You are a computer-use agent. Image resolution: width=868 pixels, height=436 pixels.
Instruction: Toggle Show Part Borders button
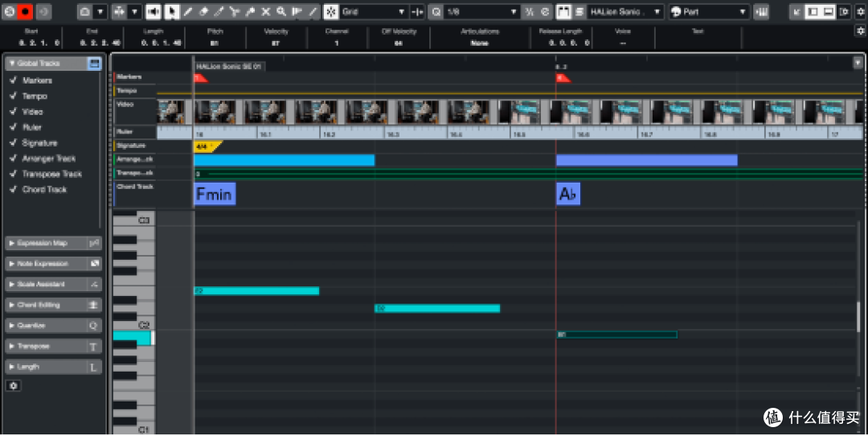[563, 11]
